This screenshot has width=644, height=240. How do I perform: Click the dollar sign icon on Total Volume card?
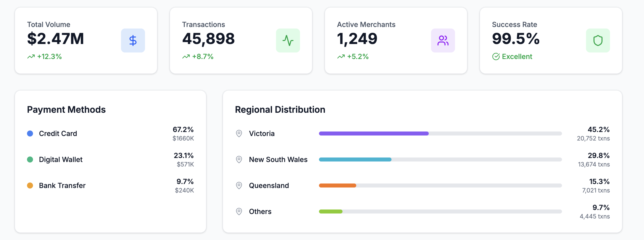[x=133, y=40]
